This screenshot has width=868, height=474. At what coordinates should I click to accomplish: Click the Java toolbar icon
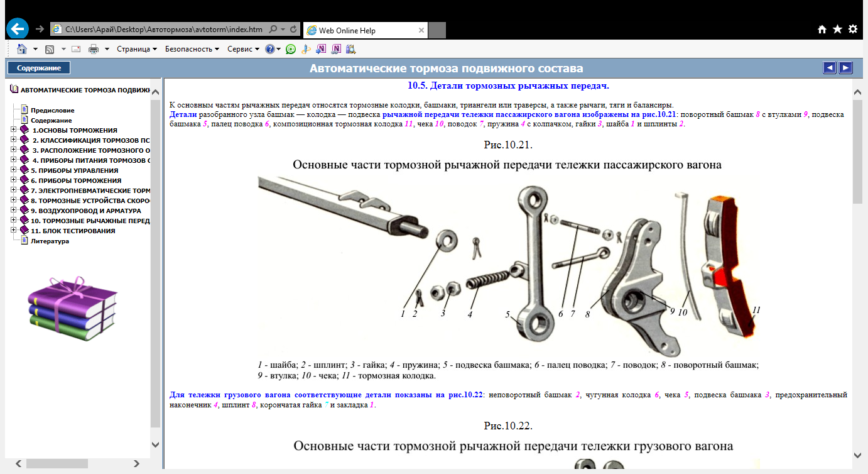[x=306, y=49]
